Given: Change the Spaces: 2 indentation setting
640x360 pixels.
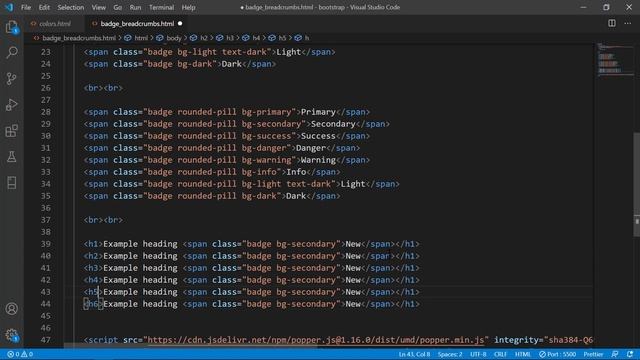Looking at the screenshot, I should (450, 354).
